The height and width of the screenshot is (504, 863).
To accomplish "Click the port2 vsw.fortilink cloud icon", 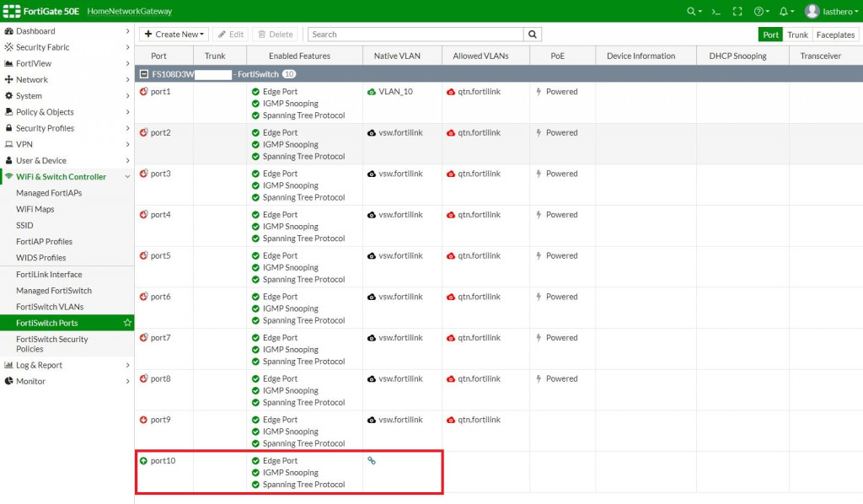I will 372,132.
